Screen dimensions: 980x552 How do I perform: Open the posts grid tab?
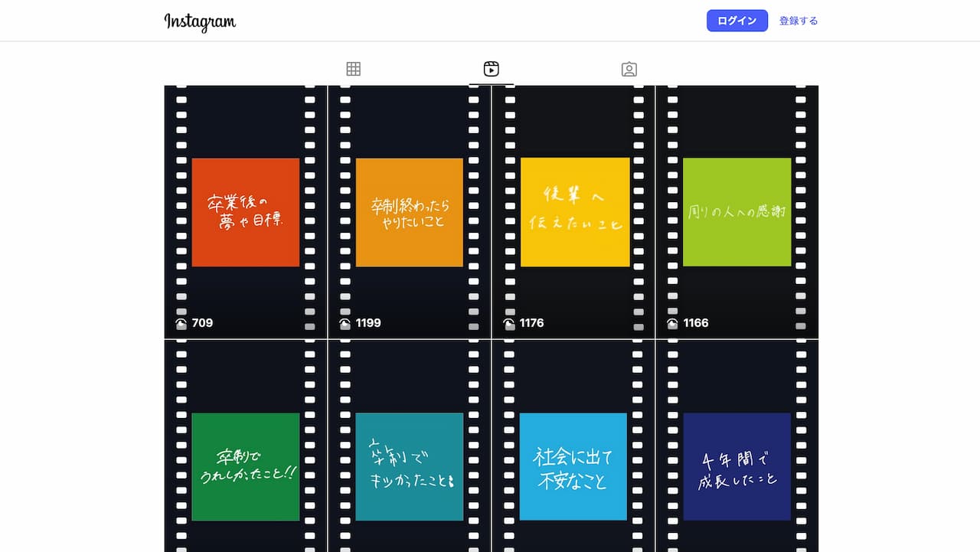[x=353, y=69]
